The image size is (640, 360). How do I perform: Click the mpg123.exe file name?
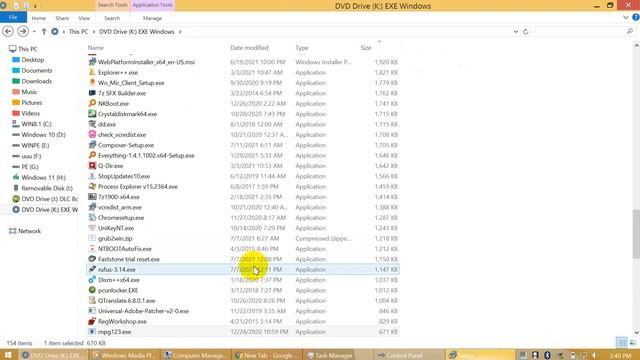pos(115,332)
